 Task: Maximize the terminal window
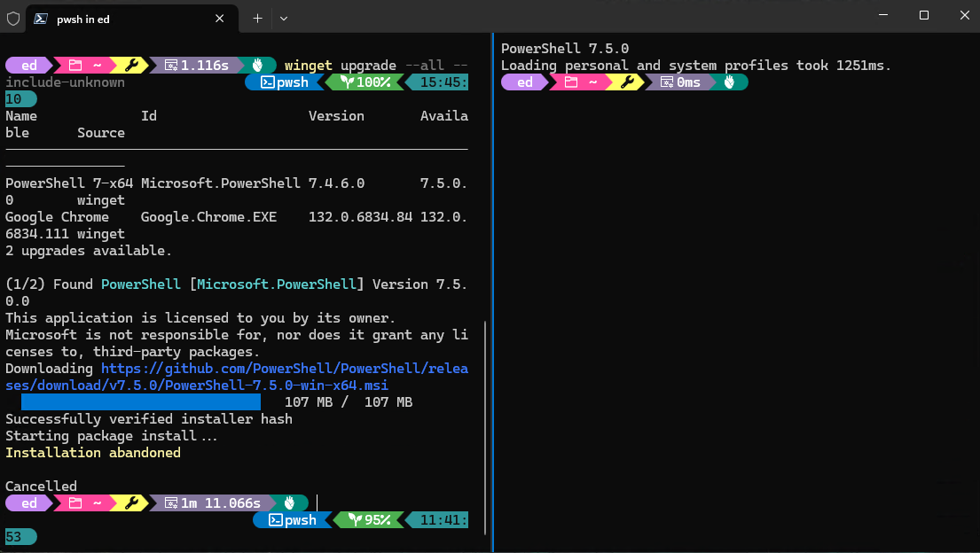point(924,16)
